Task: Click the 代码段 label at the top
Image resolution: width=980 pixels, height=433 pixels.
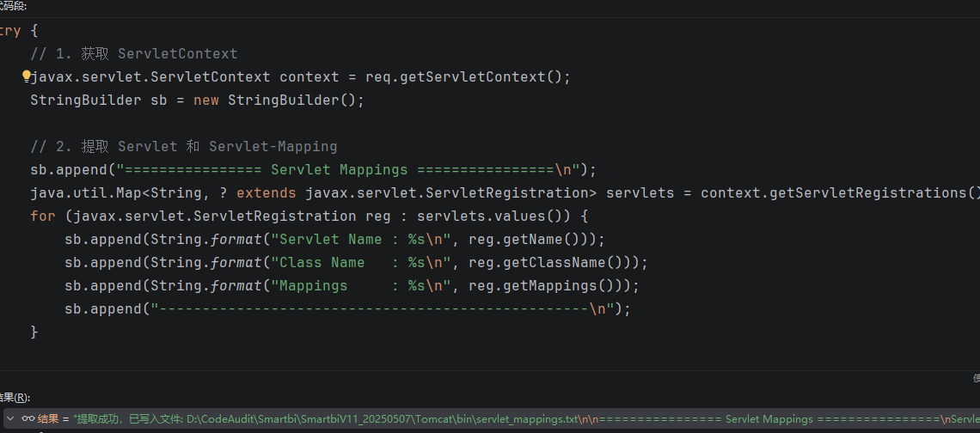Action: tap(13, 6)
